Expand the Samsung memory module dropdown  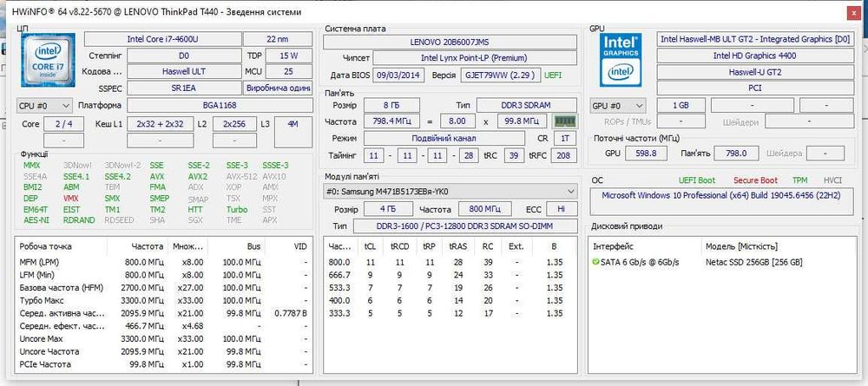coord(450,192)
